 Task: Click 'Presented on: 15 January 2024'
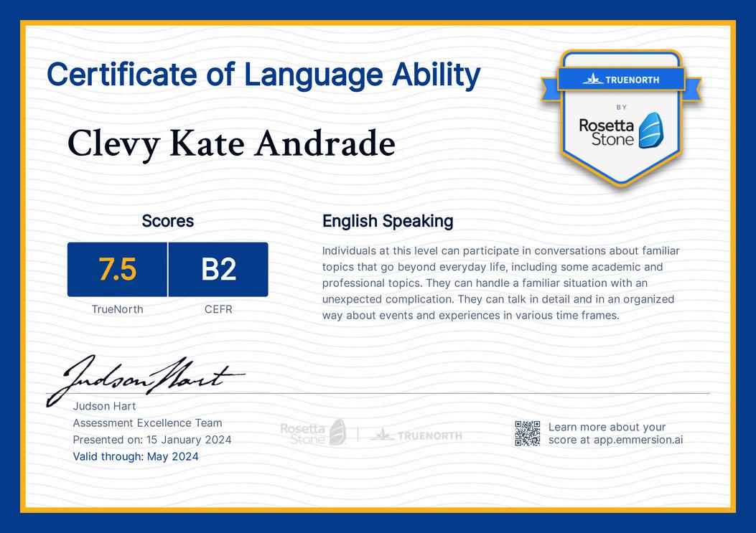pyautogui.click(x=152, y=440)
